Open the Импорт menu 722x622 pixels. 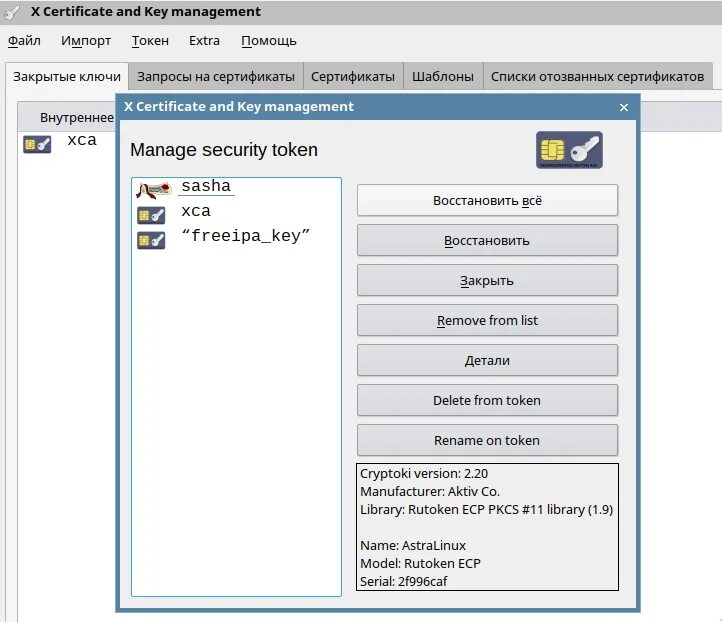[x=86, y=41]
